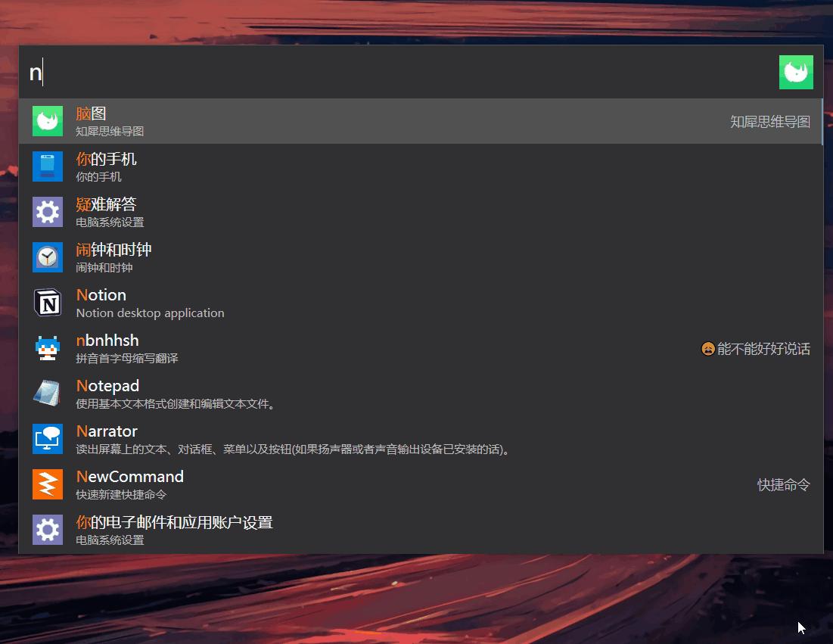833x644 pixels.
Task: Click the 快捷命令 tag beside NewCommand
Action: pos(784,485)
